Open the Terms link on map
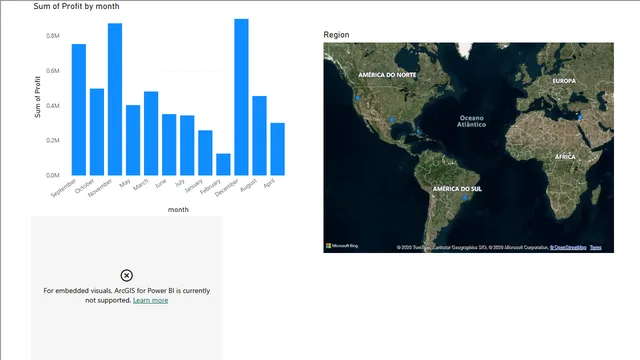Screen dimensions: 640x360 [596, 247]
